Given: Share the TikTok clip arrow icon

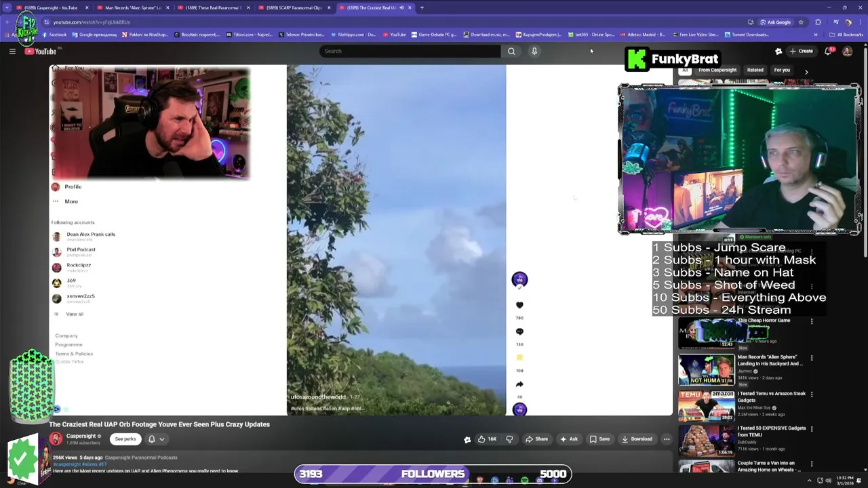Looking at the screenshot, I should point(519,384).
